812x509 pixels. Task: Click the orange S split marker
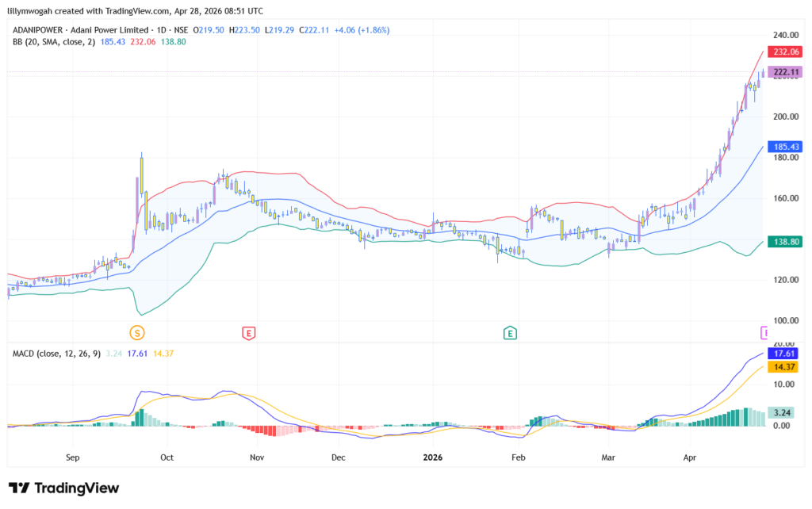click(138, 333)
